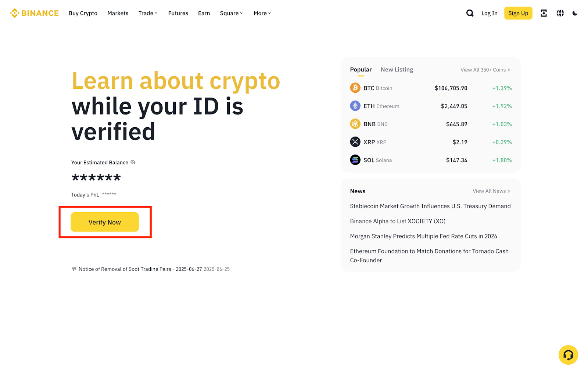Click the Binance logo

click(34, 13)
